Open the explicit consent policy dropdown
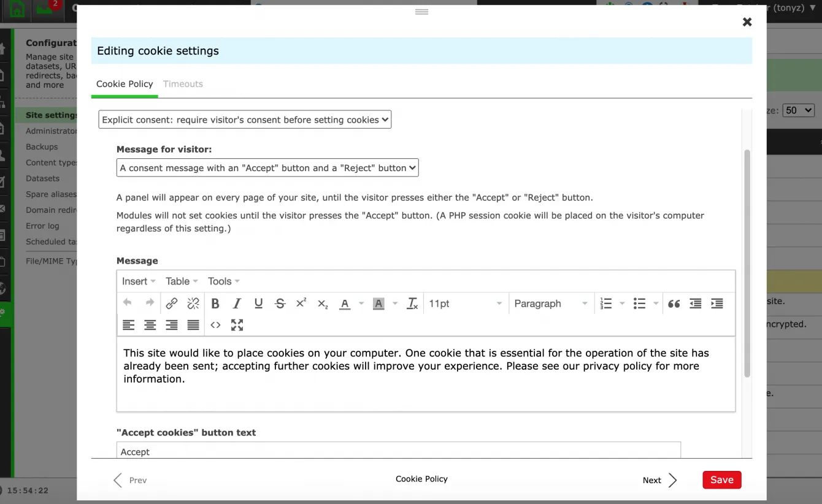Viewport: 822px width, 504px height. (245, 120)
